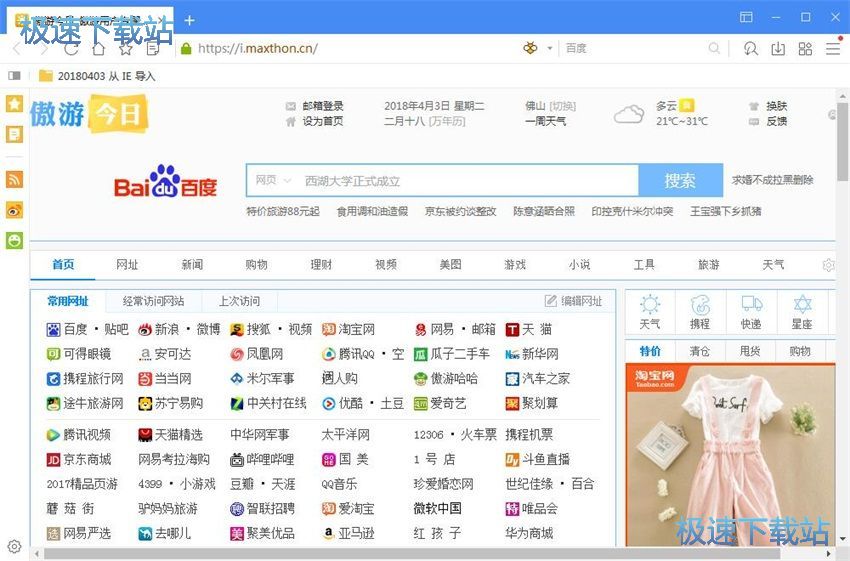This screenshot has width=850, height=561.
Task: Open the 携程 shortcut icon
Action: (x=700, y=312)
